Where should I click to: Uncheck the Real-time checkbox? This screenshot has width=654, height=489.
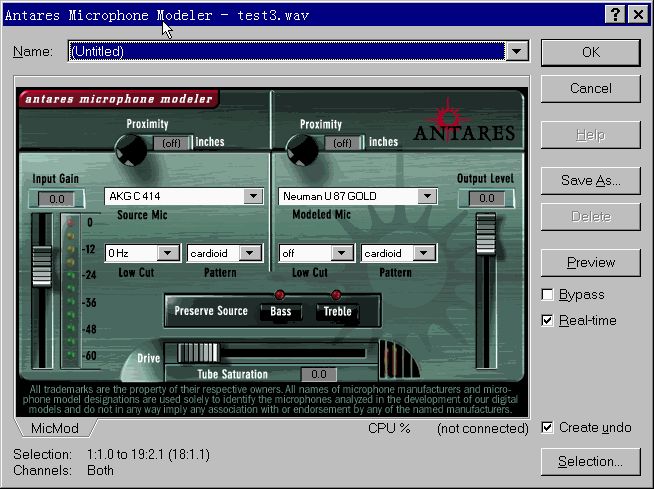(x=547, y=320)
